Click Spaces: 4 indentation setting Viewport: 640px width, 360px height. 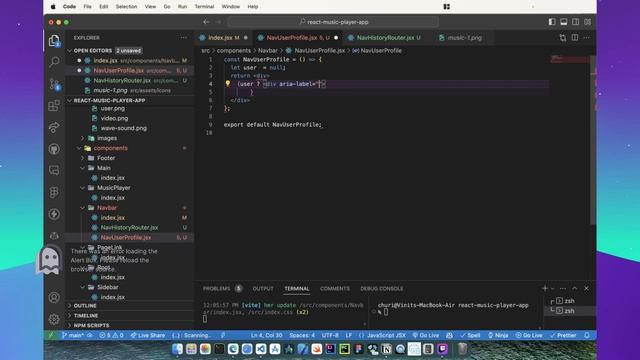302,336
